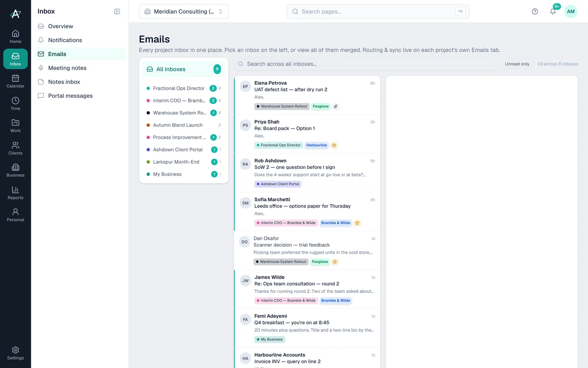The width and height of the screenshot is (588, 368).
Task: Click Foxglove tag on Elena Petrova email
Action: coord(320,106)
